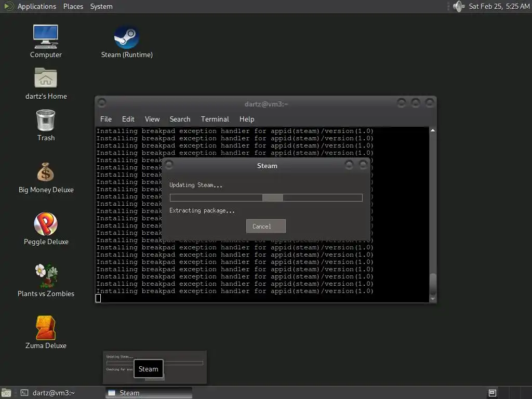The height and width of the screenshot is (399, 532).
Task: Open the Terminal menu in terminal window
Action: click(215, 119)
